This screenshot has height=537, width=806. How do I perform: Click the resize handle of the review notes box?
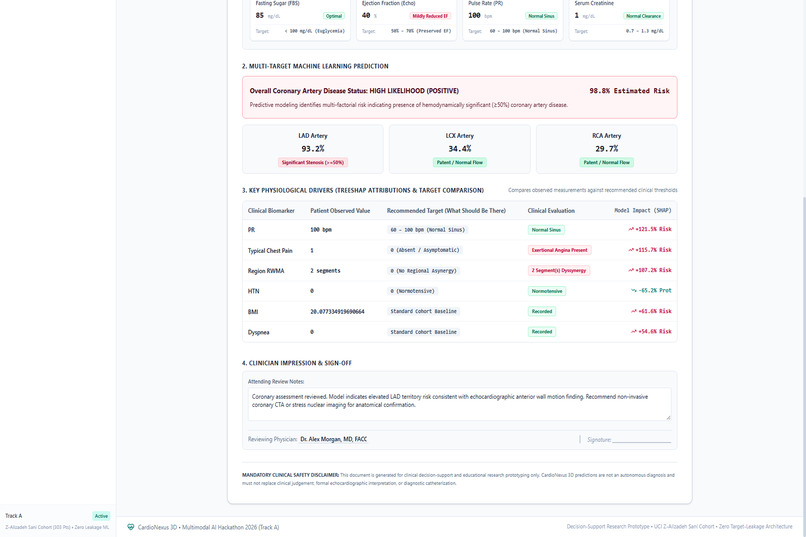(668, 417)
